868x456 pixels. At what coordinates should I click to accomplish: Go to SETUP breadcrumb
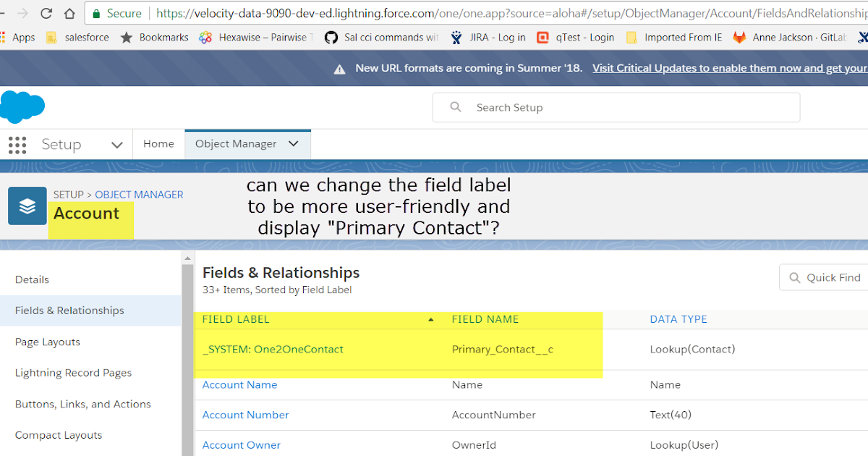coord(69,195)
